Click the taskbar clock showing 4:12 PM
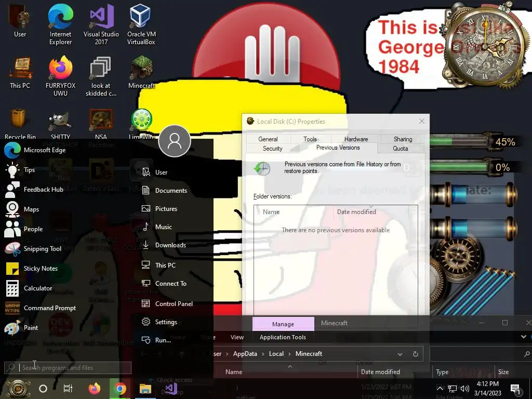Viewport: 532px width, 399px height. pos(487,389)
